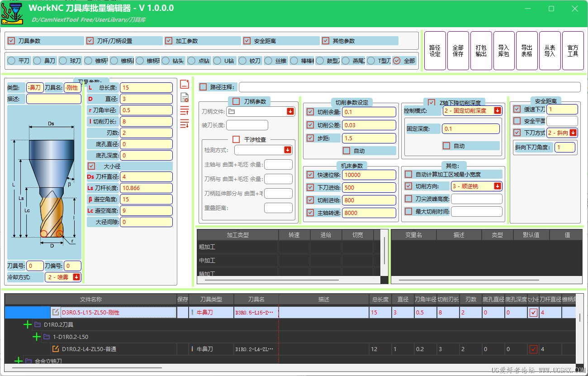The width and height of the screenshot is (588, 376).
Task: Enable the 干涉检查 checkbox
Action: pos(236,139)
